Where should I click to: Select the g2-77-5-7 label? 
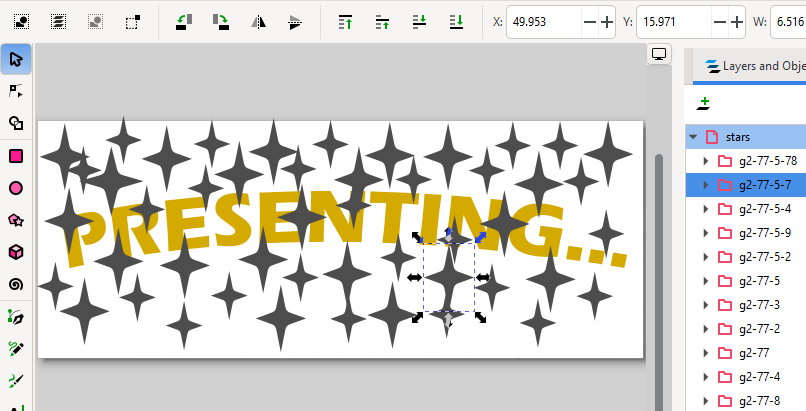[x=765, y=185]
